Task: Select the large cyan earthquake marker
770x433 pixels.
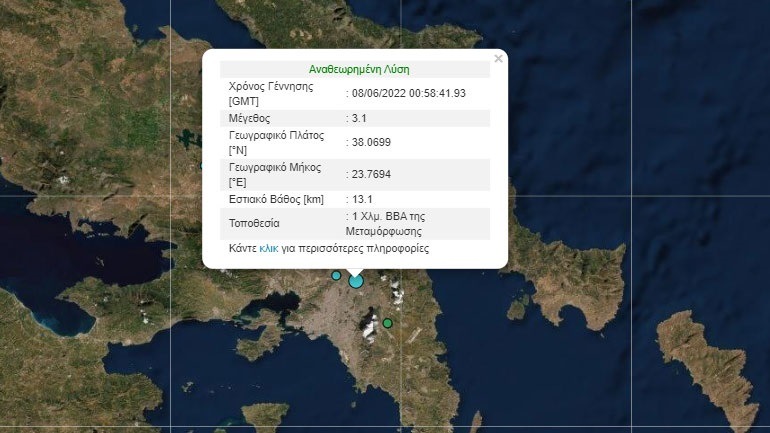Action: pyautogui.click(x=356, y=281)
